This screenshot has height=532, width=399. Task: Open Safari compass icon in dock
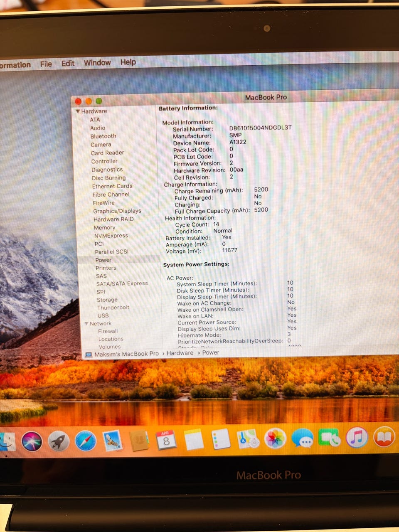pyautogui.click(x=86, y=441)
